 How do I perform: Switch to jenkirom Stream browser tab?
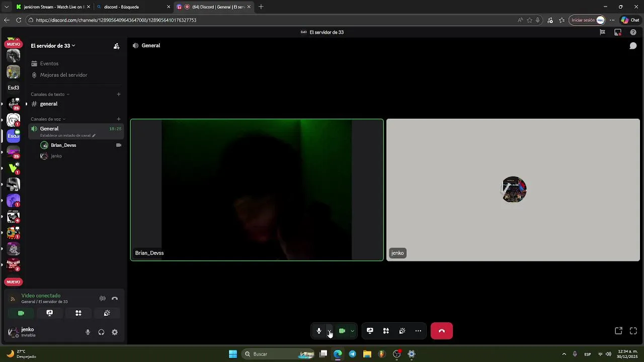click(53, 7)
